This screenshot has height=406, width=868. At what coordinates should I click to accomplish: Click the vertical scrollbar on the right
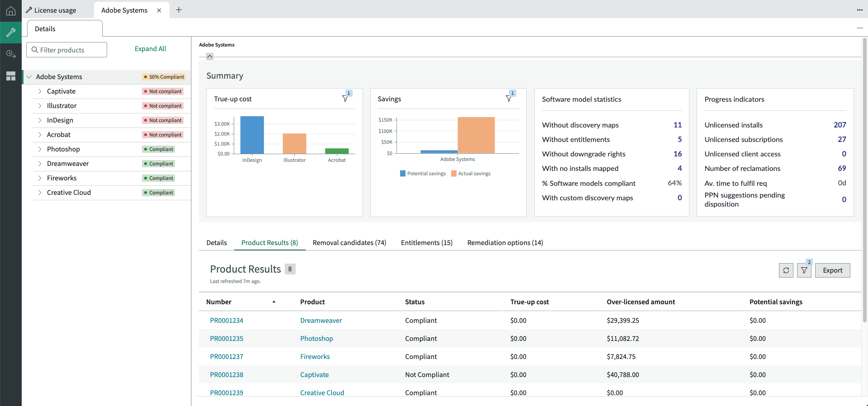(865, 181)
